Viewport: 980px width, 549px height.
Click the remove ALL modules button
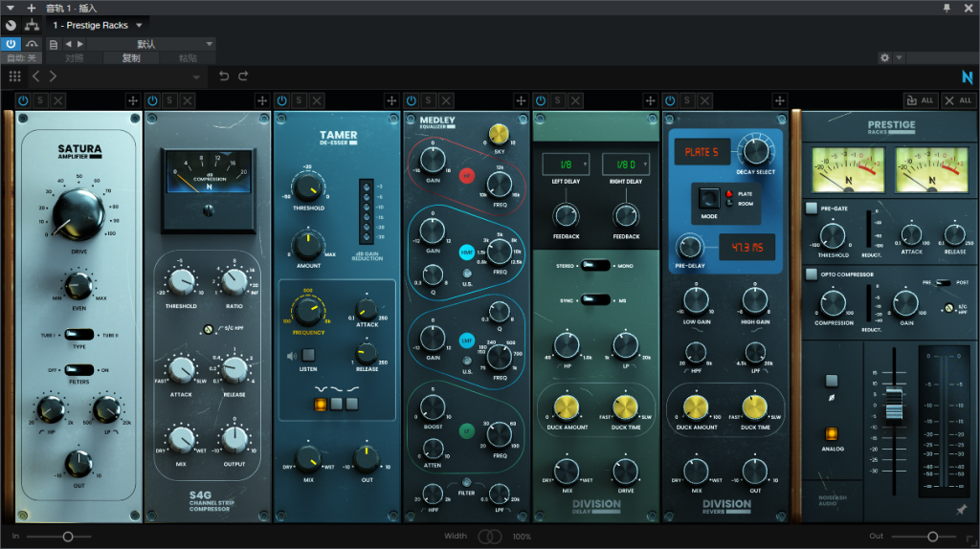click(x=959, y=100)
